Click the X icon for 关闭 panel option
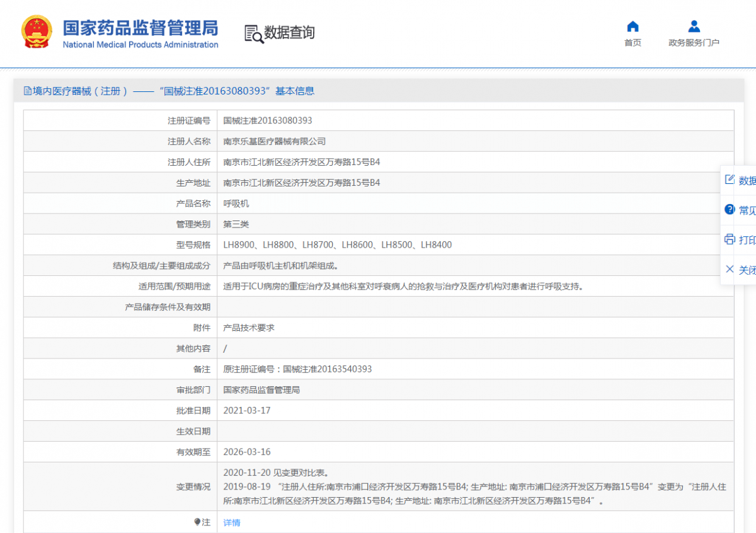Viewport: 756px width, 533px height. pyautogui.click(x=729, y=270)
